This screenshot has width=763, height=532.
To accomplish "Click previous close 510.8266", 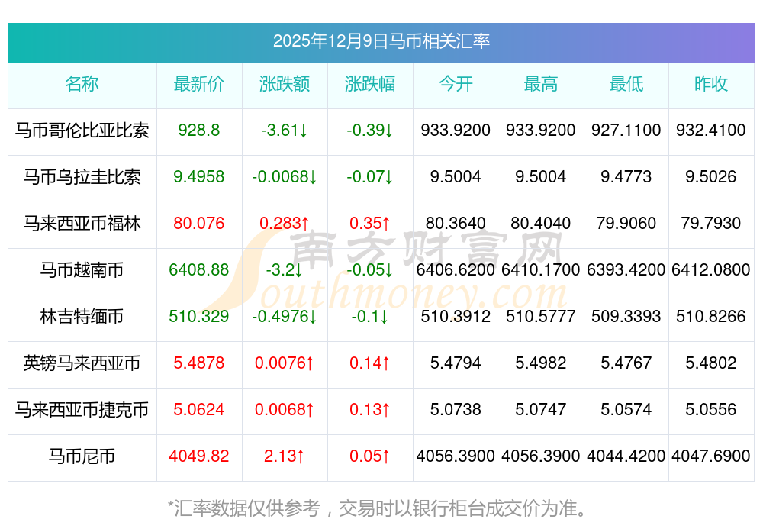I will [x=711, y=317].
